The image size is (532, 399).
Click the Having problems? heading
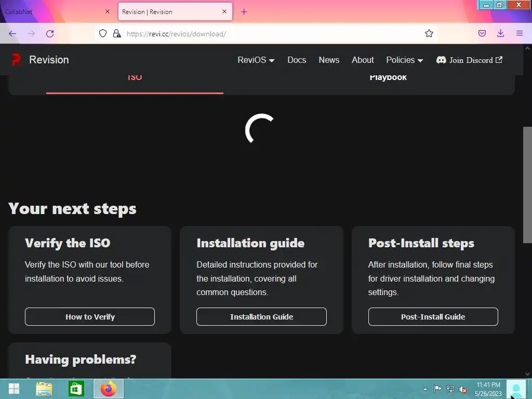81,360
